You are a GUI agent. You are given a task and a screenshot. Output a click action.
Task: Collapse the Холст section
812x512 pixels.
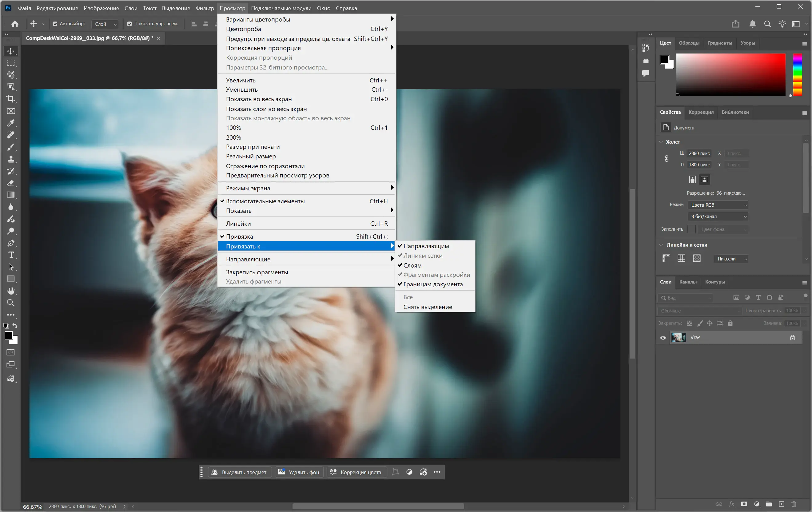661,142
